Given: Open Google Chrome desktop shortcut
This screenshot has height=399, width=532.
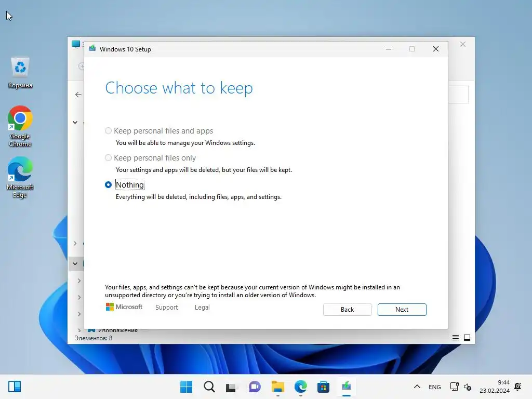Looking at the screenshot, I should click(20, 126).
